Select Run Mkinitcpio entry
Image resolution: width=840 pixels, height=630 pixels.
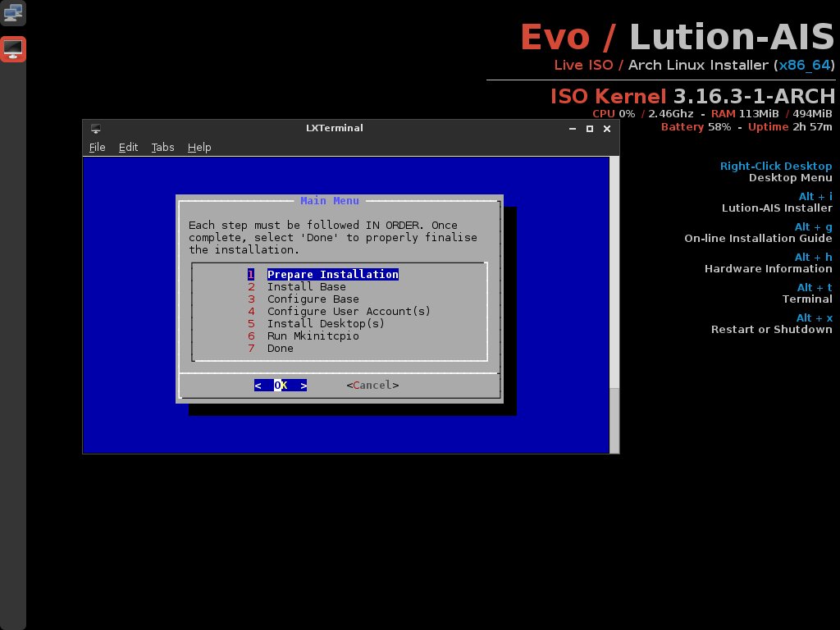coord(304,336)
